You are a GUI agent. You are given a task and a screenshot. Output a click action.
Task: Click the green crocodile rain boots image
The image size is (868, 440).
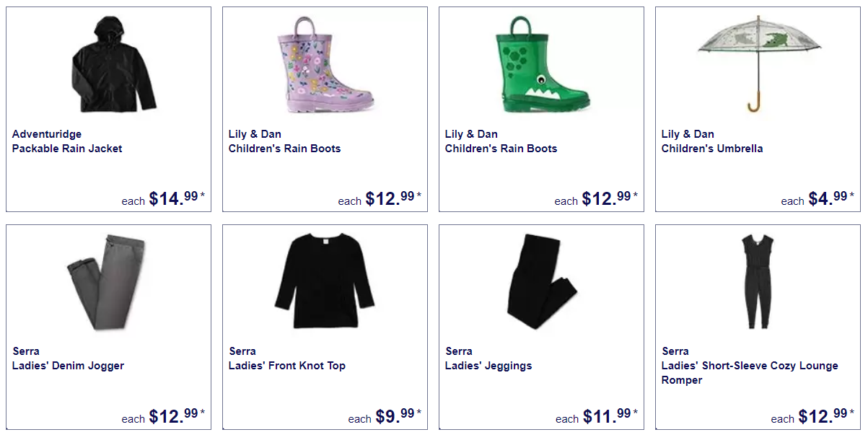pos(541,65)
